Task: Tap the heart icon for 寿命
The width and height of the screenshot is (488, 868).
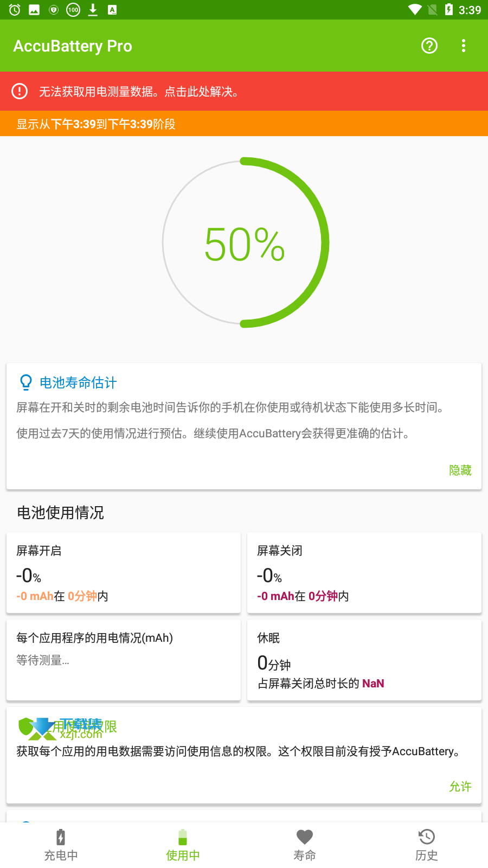Action: 305,837
